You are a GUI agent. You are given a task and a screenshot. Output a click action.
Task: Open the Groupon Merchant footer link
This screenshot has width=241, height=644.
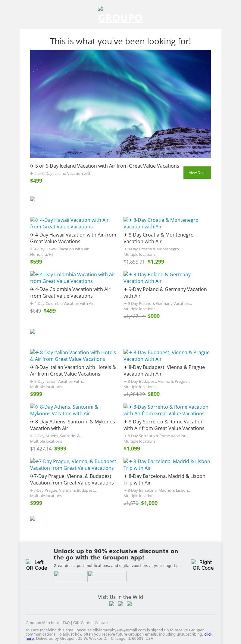(x=42, y=623)
